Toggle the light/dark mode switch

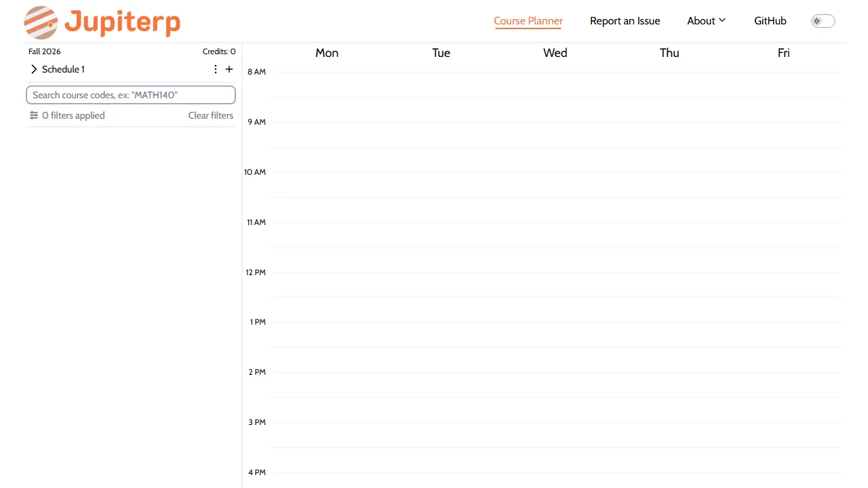(823, 21)
